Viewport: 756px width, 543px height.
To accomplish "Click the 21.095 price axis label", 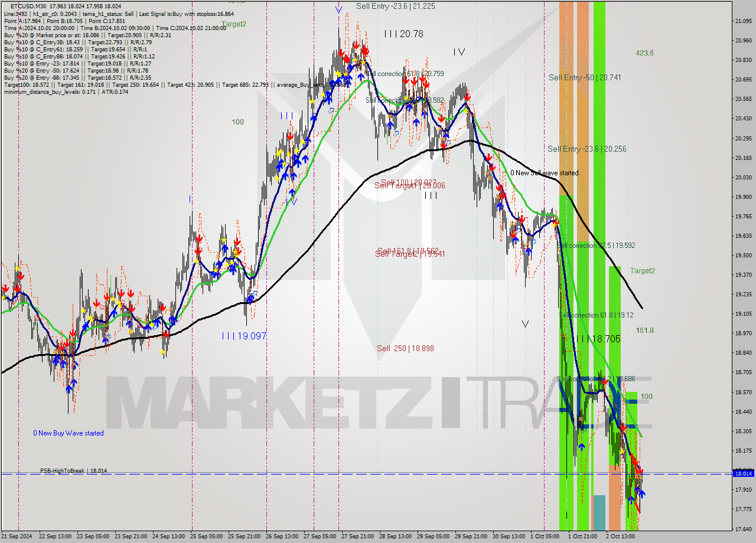I will coord(743,21).
